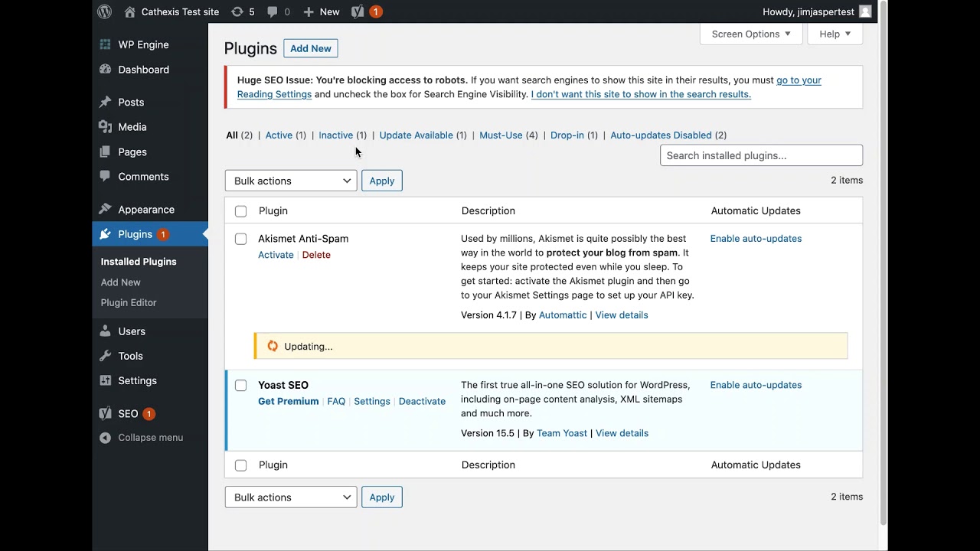Visit Cathexis Test site home icon
This screenshot has height=551, width=980.
pos(129,11)
